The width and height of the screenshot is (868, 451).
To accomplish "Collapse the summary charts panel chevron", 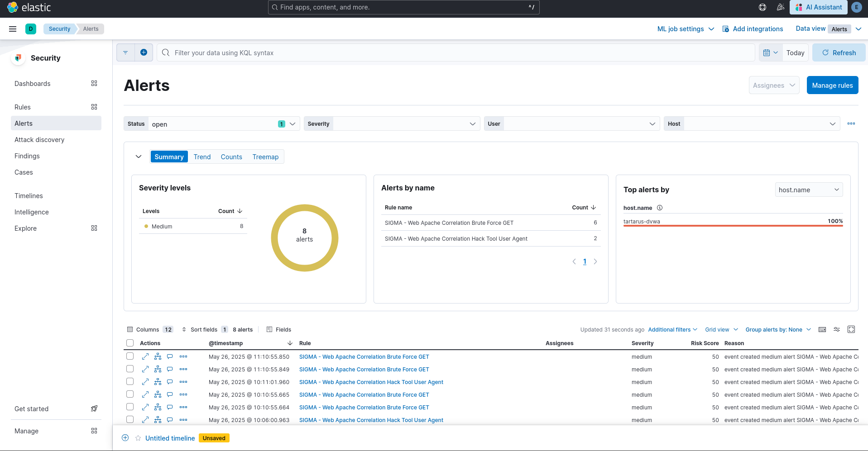I will (139, 157).
